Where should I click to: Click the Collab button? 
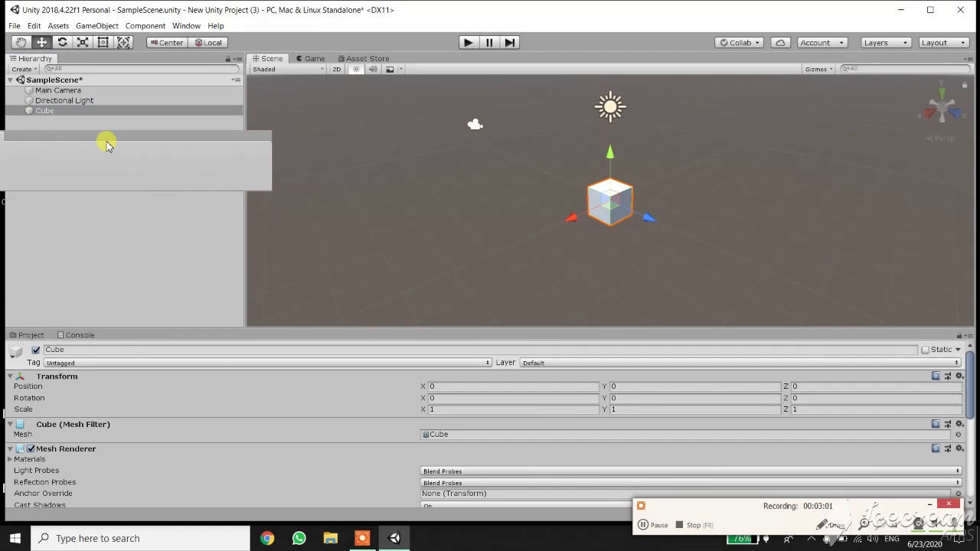pos(740,43)
